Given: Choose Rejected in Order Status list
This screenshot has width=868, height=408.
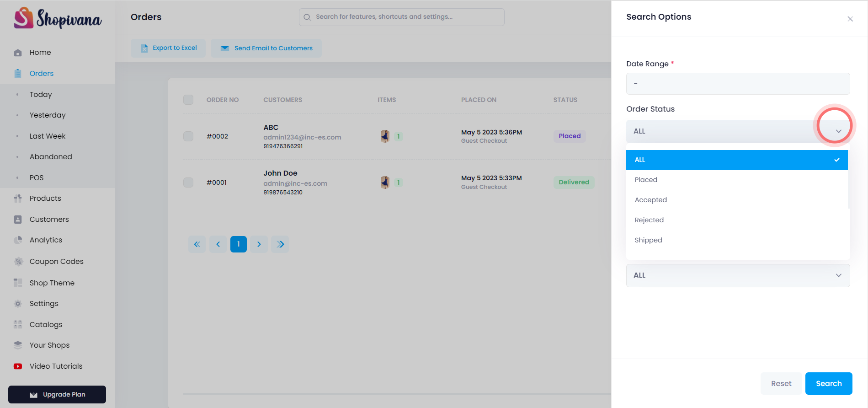Looking at the screenshot, I should (x=737, y=220).
